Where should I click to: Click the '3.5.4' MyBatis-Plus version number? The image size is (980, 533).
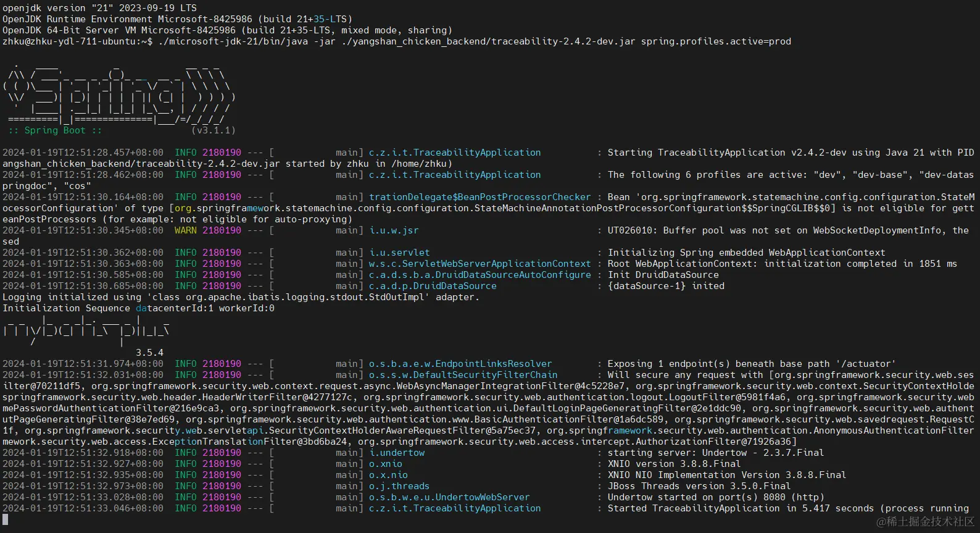pyautogui.click(x=150, y=353)
